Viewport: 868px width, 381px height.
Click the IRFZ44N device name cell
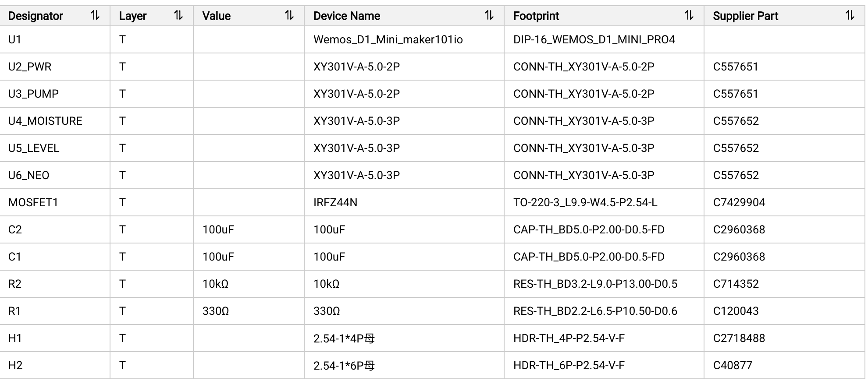(x=335, y=203)
